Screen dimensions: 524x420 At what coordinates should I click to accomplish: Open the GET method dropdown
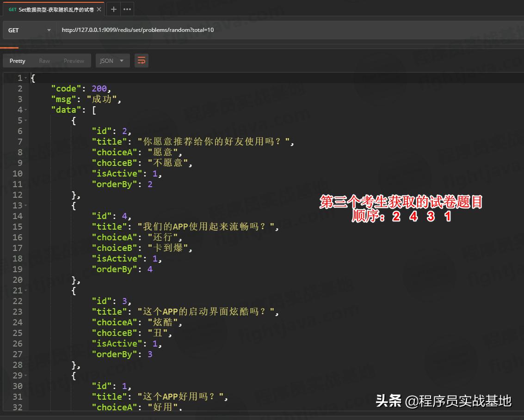(30, 30)
